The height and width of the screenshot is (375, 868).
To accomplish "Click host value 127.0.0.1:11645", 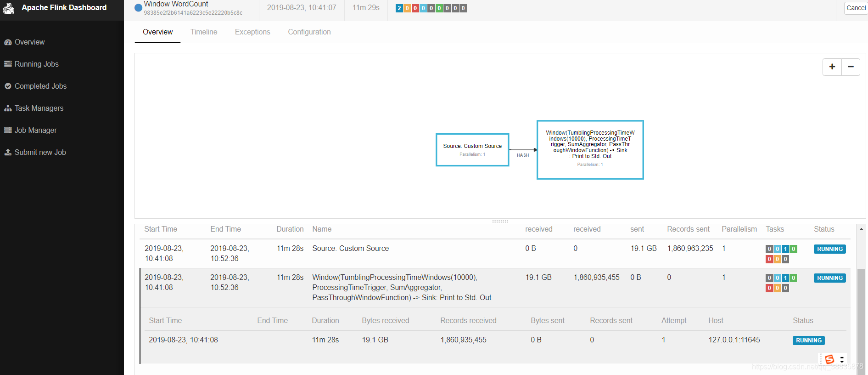I will [x=734, y=340].
